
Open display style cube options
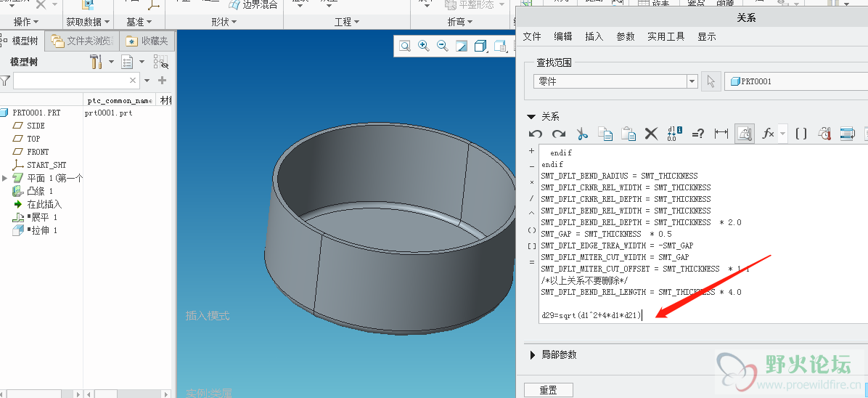(x=481, y=46)
